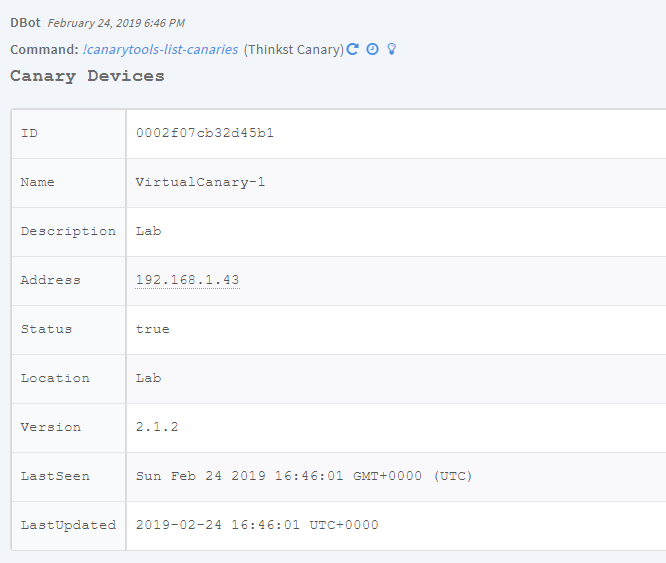Click the Status value true
Viewport: 666px width, 563px height.
pos(152,329)
